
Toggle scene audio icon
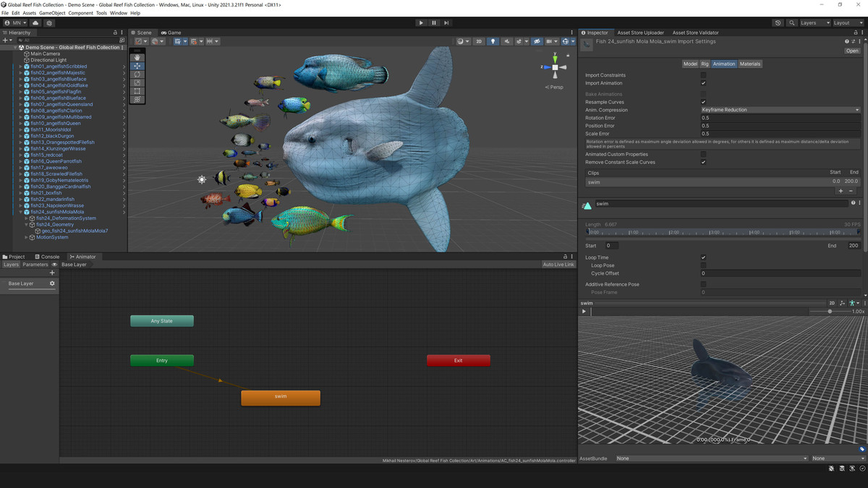point(509,41)
